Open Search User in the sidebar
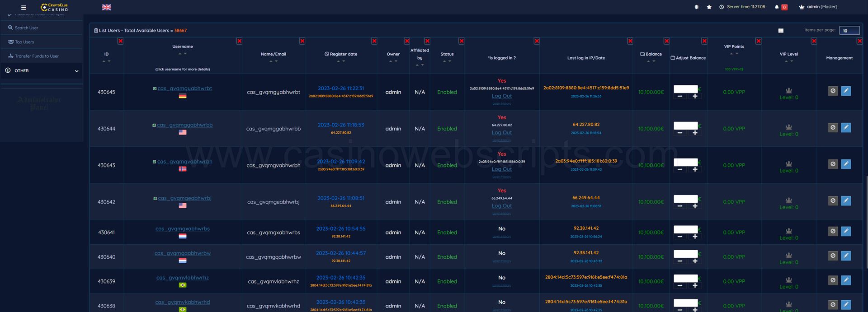This screenshot has height=312, width=868. click(26, 28)
